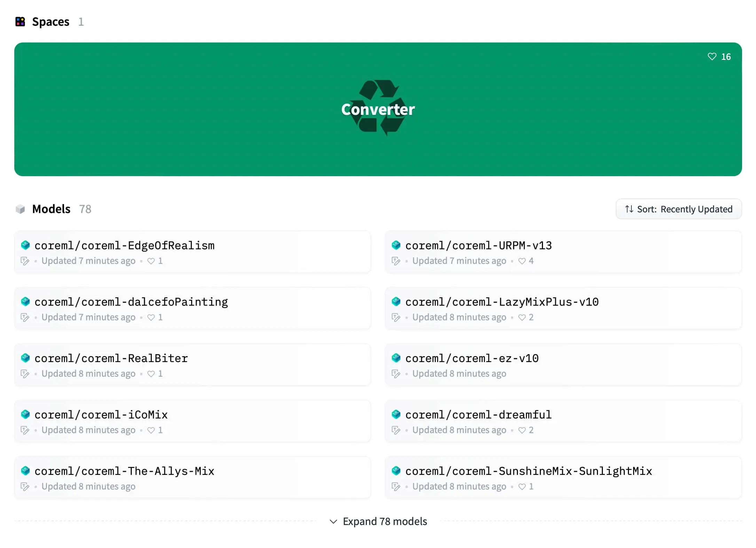The width and height of the screenshot is (756, 548).
Task: Click the heart icon on Converter card
Action: (x=712, y=56)
